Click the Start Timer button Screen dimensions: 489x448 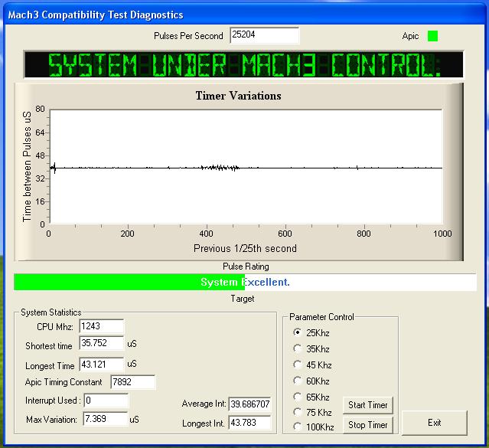[368, 405]
